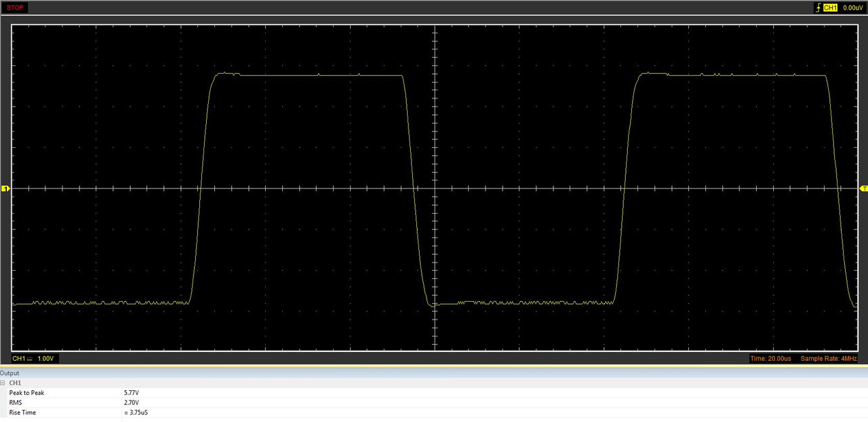Click the rising-edge trigger icon
Screen dimensions: 868x422
(818, 8)
